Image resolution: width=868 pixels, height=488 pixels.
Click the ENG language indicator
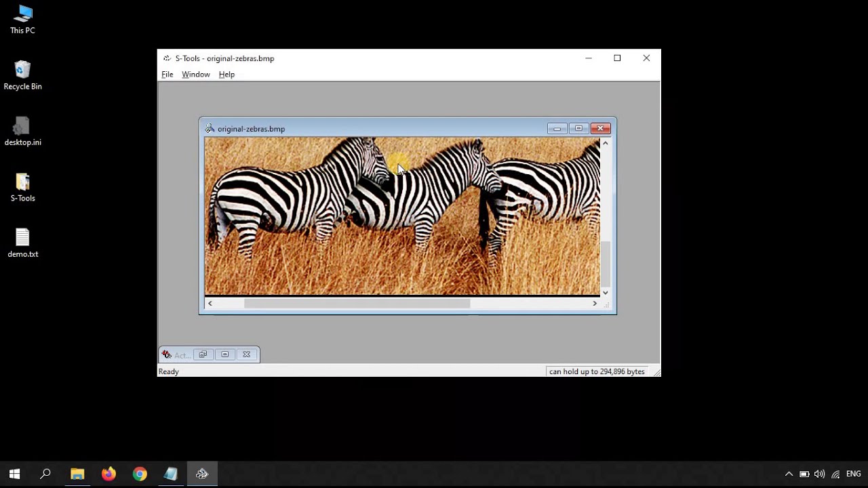point(853,474)
